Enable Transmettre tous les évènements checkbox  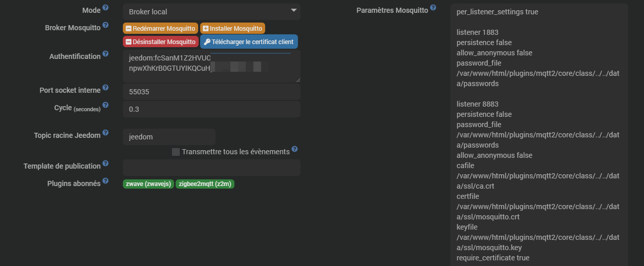(x=176, y=152)
